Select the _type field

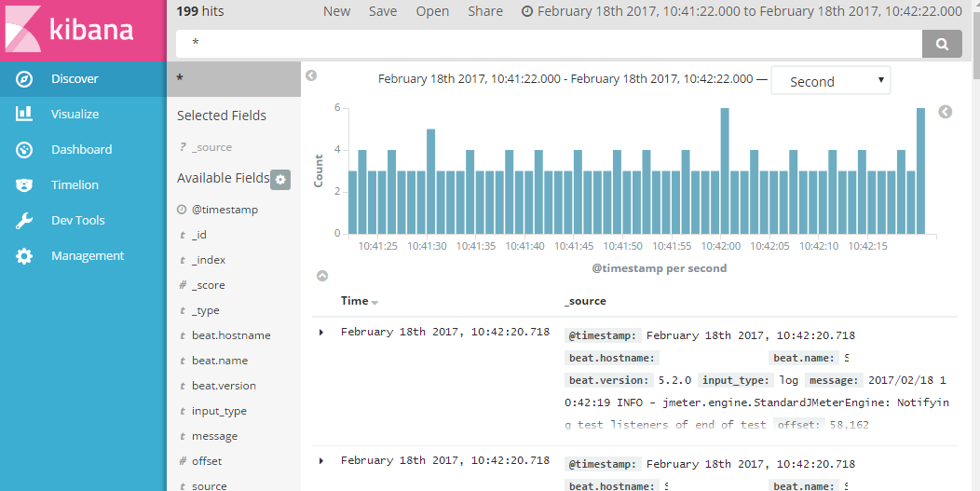point(206,311)
